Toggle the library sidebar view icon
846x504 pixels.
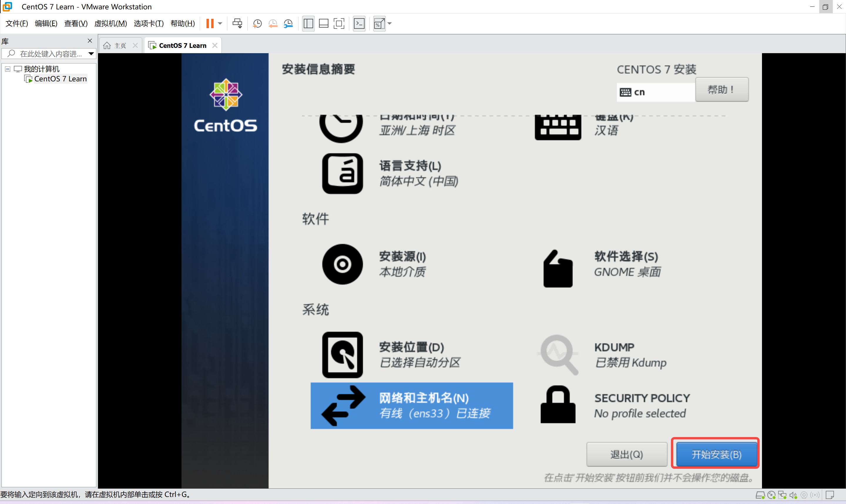coord(308,23)
